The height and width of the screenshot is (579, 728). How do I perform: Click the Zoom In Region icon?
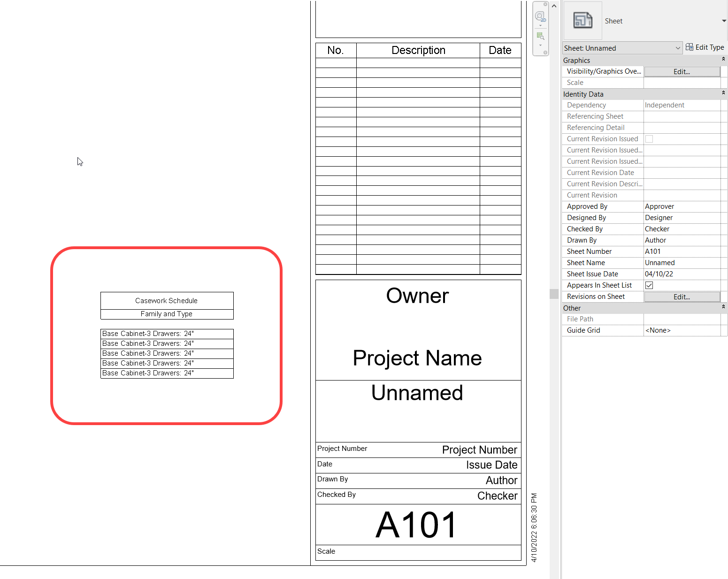click(x=541, y=36)
